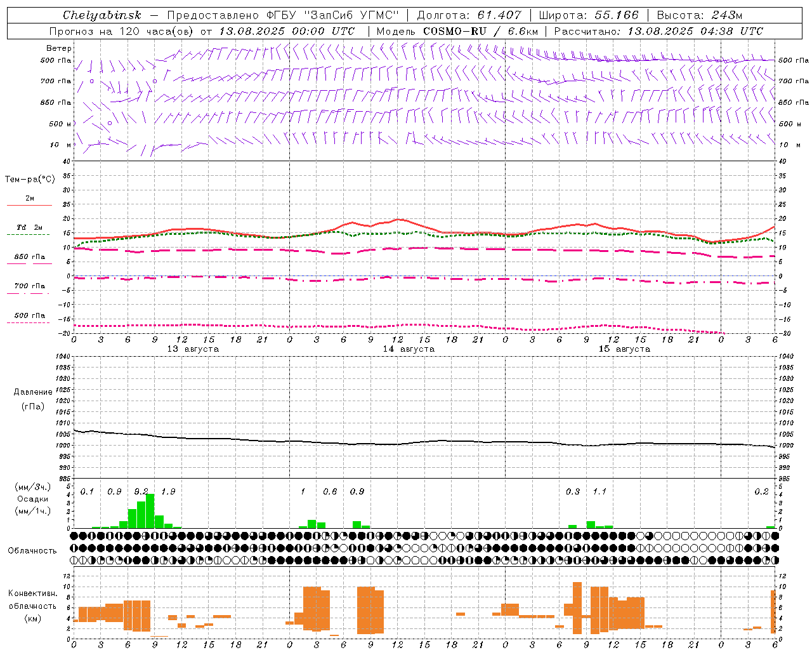Click the Долгота: 61.407 value
The height and width of the screenshot is (650, 812).
pyautogui.click(x=469, y=15)
